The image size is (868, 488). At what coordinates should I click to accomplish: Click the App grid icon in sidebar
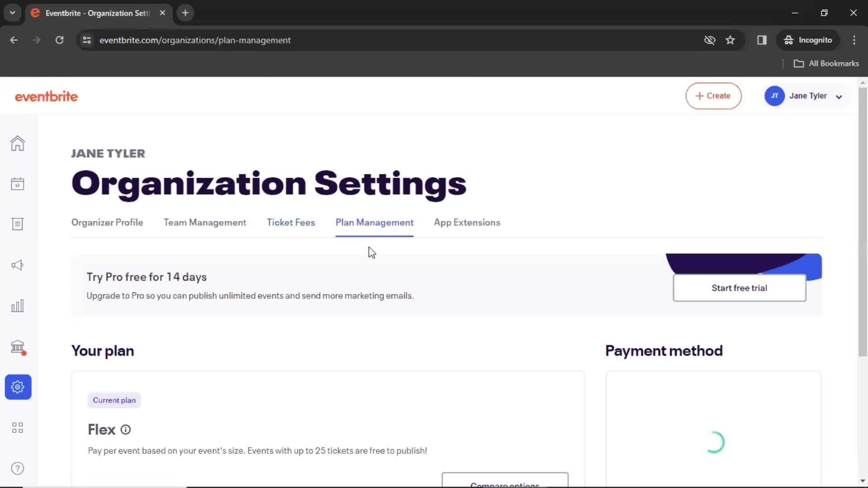coord(17,428)
